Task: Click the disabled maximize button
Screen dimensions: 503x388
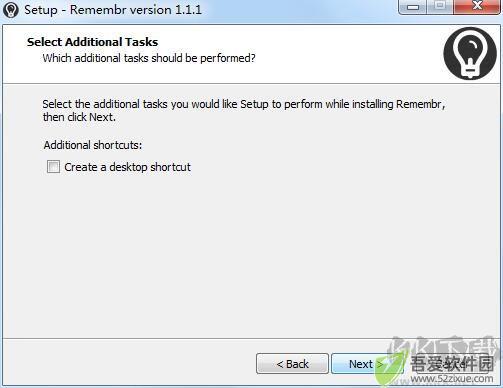Action: pyautogui.click(x=440, y=6)
